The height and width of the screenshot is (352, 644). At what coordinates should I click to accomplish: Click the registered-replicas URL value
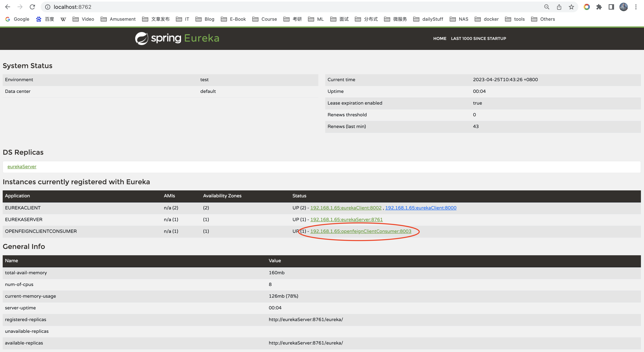pyautogui.click(x=306, y=320)
